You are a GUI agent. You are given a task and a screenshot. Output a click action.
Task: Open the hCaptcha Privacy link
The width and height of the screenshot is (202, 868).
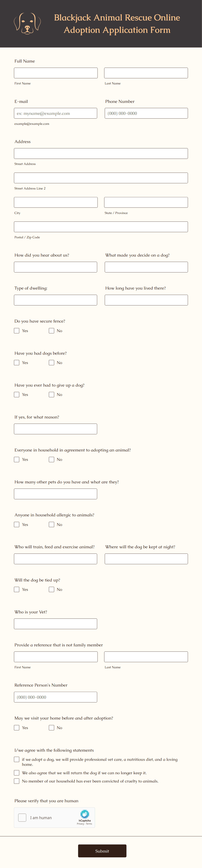(80, 824)
